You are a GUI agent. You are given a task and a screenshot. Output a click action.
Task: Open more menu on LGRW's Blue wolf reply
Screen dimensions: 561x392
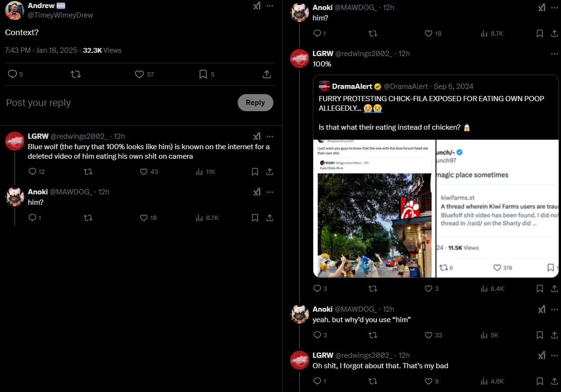click(270, 136)
